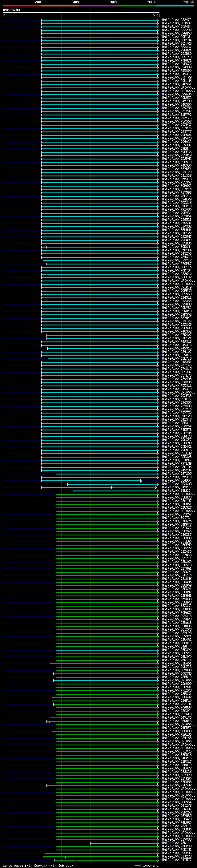Select the AV633794 query sequence label
This screenshot has height=868, width=197.
click(11, 10)
